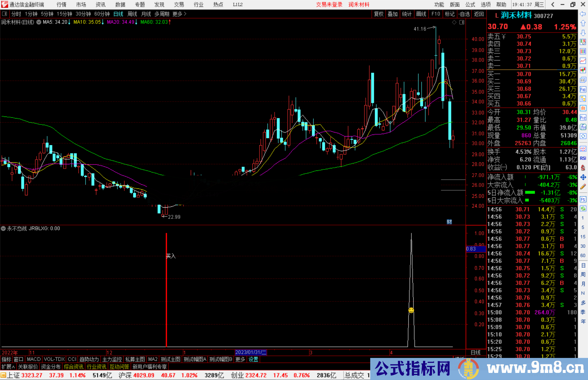The width and height of the screenshot is (588, 380).
Task: Toggle the panel layout icon left of 分时
Action: point(5,14)
